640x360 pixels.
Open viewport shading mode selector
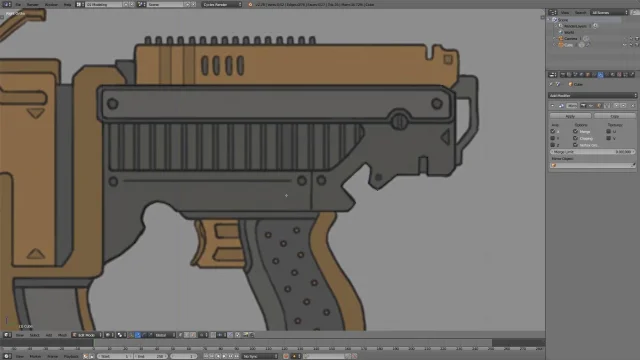pos(109,335)
